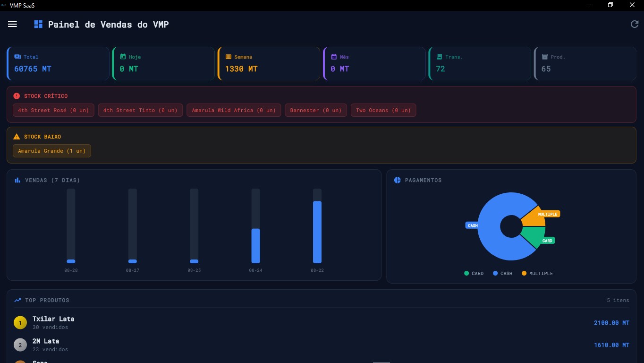The width and height of the screenshot is (644, 363).
Task: Open the Prod. 65 summary card
Action: point(585,63)
